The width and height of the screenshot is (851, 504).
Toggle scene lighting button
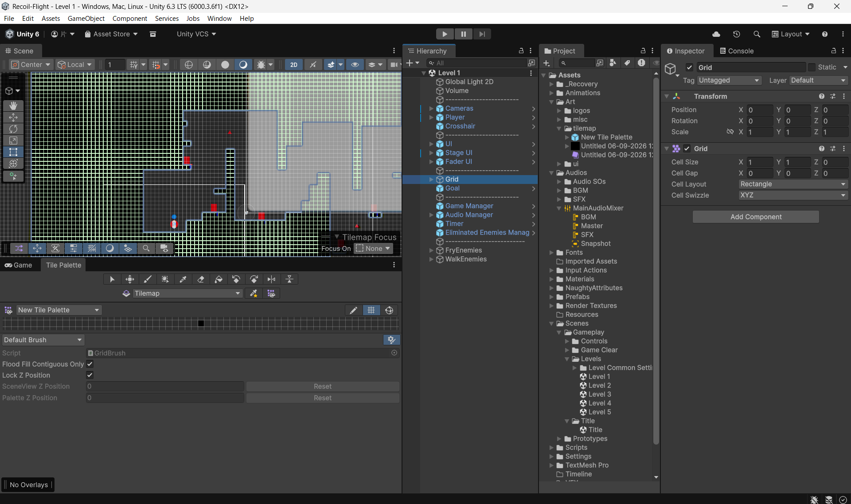click(x=243, y=65)
